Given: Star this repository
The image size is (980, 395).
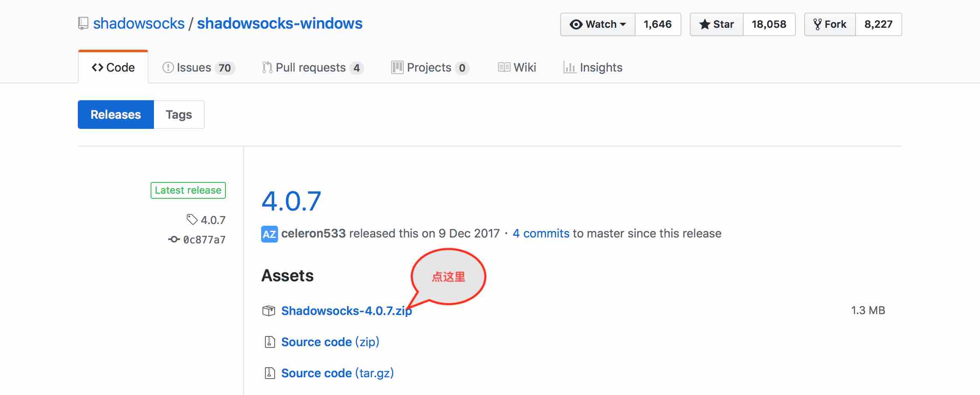Looking at the screenshot, I should click(x=717, y=24).
